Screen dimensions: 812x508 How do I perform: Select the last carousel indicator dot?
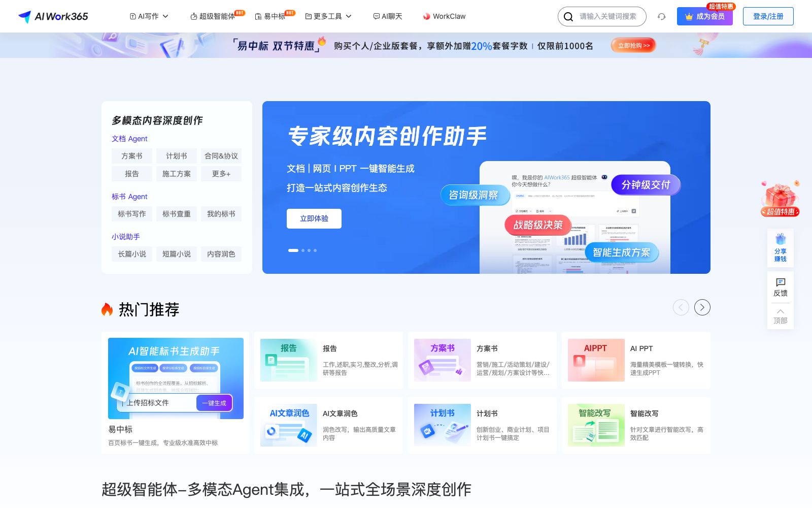(315, 250)
